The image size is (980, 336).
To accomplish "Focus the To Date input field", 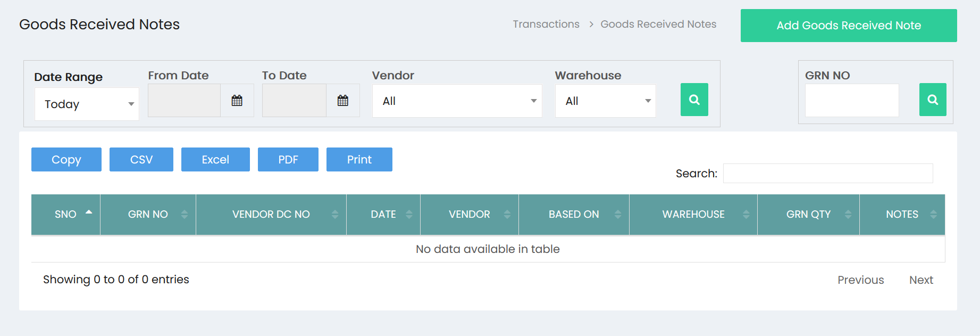I will click(x=294, y=100).
